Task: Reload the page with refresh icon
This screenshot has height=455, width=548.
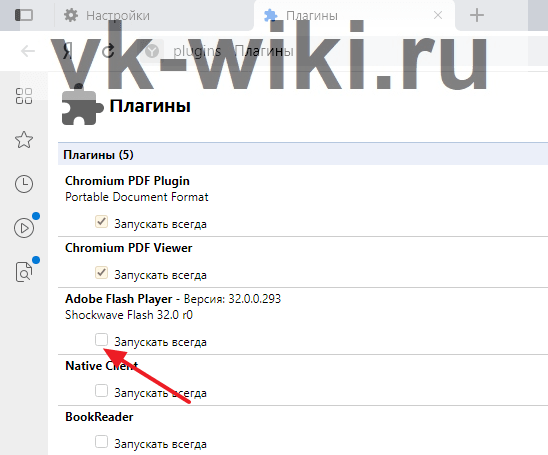Action: 108,51
